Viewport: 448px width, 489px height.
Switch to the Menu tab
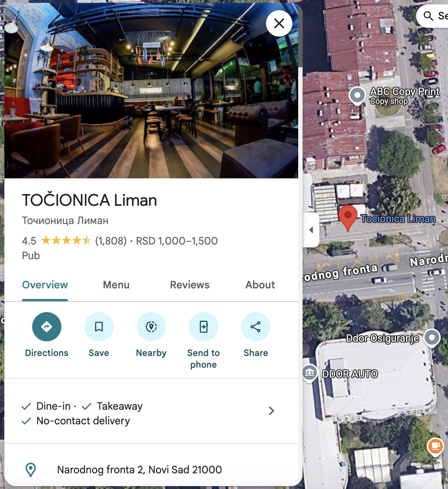[x=116, y=285]
